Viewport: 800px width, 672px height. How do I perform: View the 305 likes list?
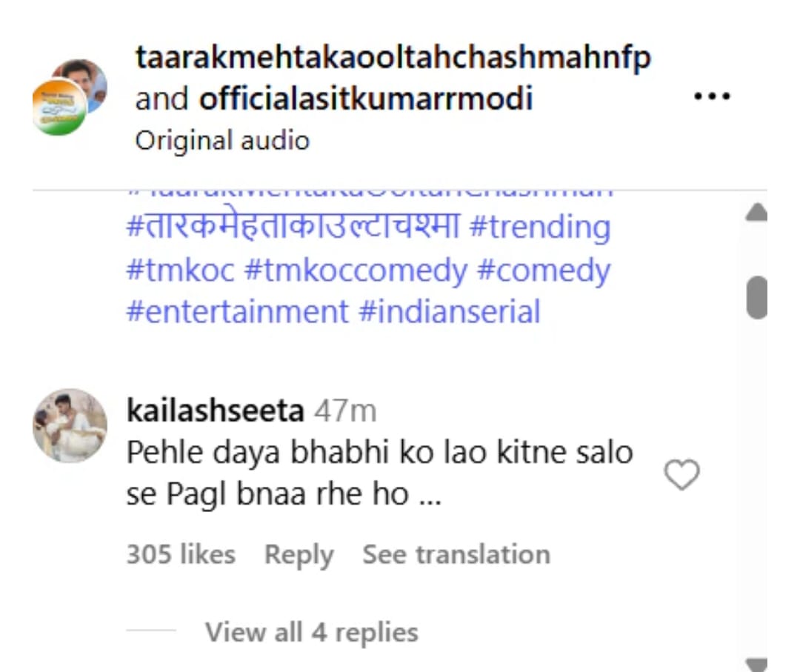[x=181, y=554]
